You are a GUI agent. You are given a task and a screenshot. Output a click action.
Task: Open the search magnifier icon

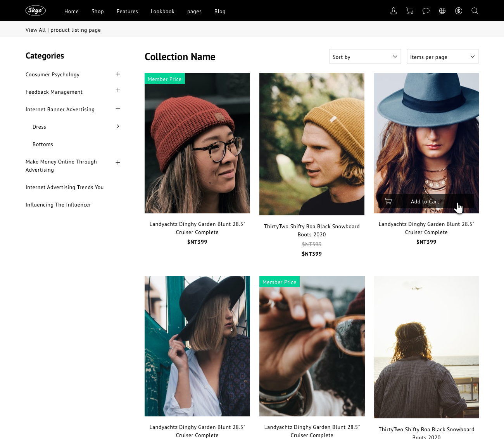(475, 11)
